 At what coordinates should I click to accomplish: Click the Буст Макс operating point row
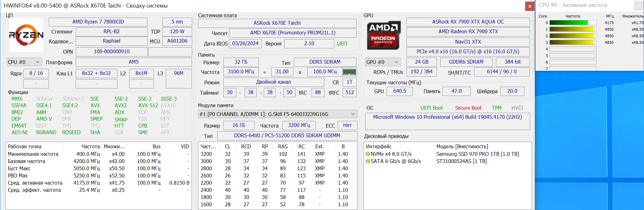pos(98,168)
